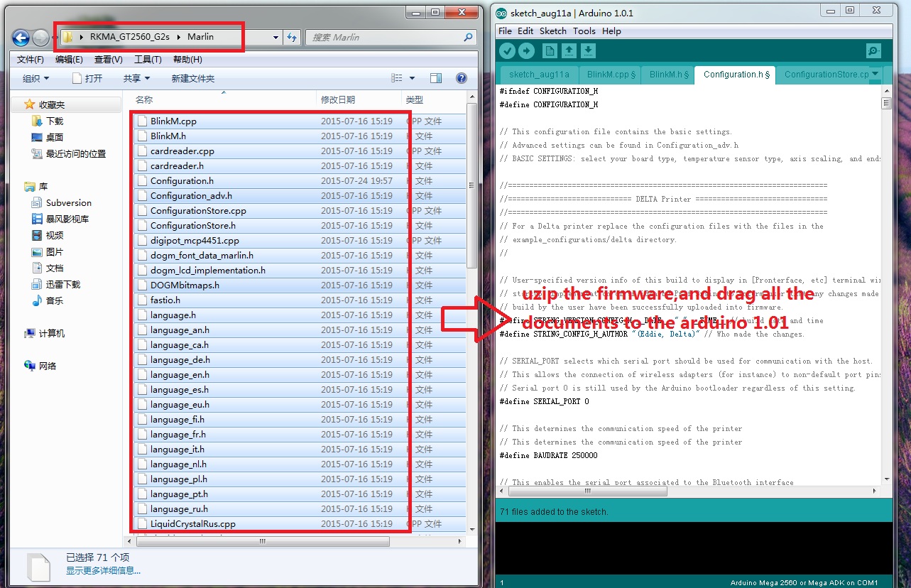The width and height of the screenshot is (911, 588).
Task: Switch to the sketch_aug11a tab
Action: coord(539,74)
